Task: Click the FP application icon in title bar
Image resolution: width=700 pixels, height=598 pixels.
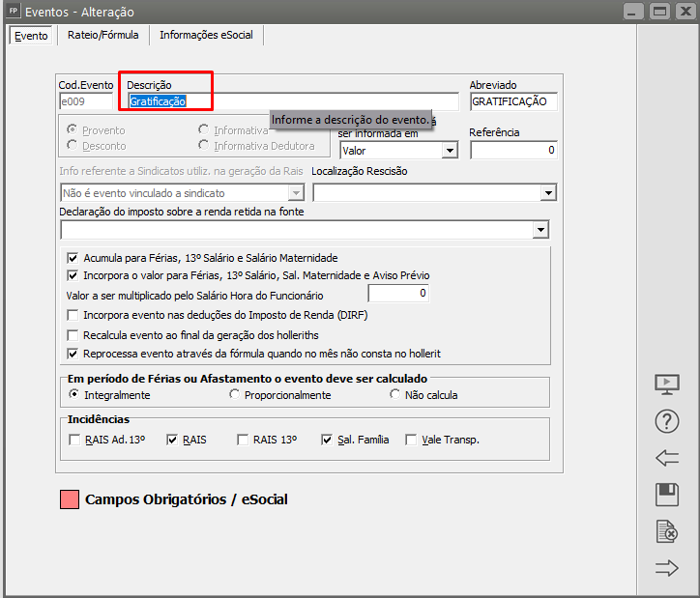Action: point(13,13)
